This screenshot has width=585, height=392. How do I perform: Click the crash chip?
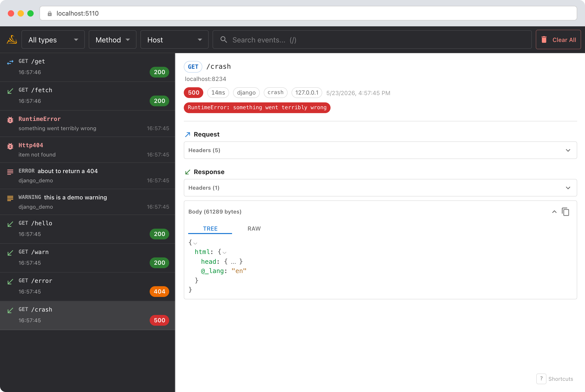tap(276, 93)
